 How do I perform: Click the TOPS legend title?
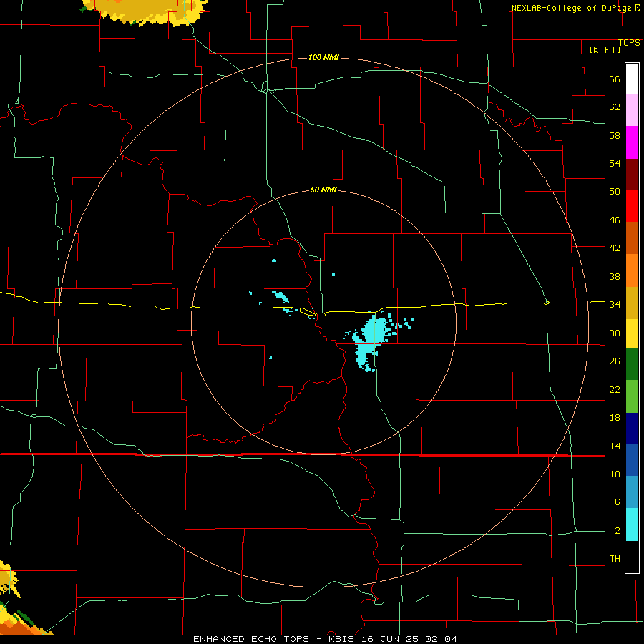click(629, 43)
